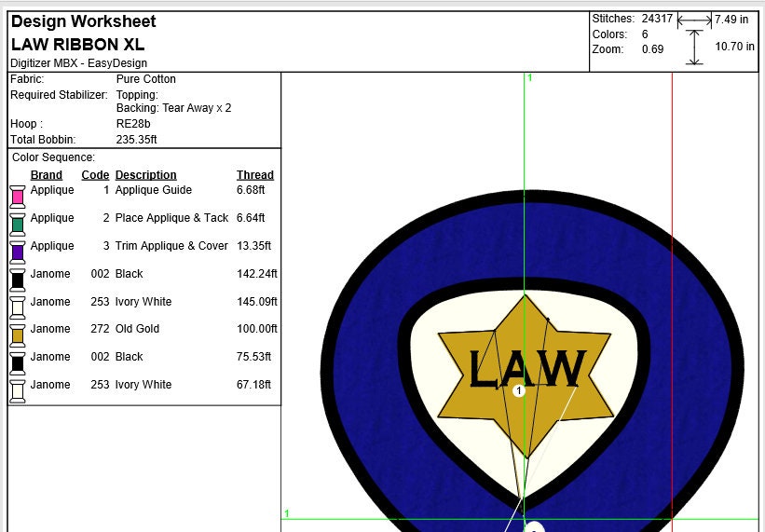The height and width of the screenshot is (532, 765).
Task: Click the Thread column header
Action: point(255,175)
